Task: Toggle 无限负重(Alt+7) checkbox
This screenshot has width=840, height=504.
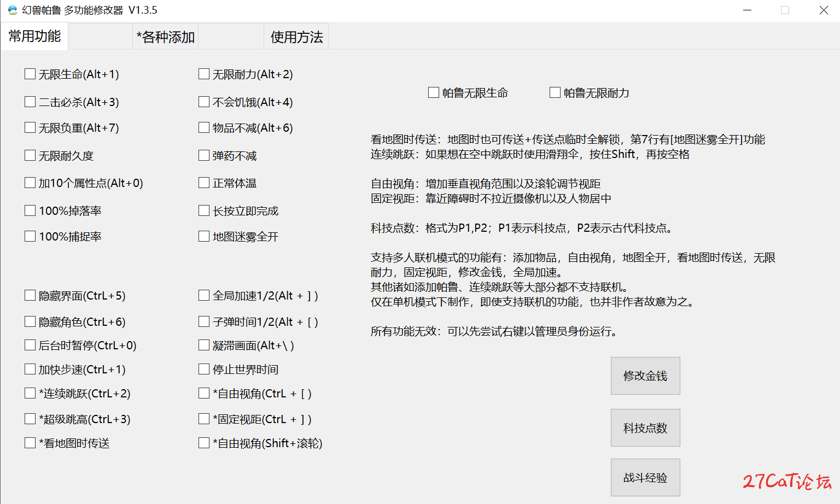Action: coord(30,127)
